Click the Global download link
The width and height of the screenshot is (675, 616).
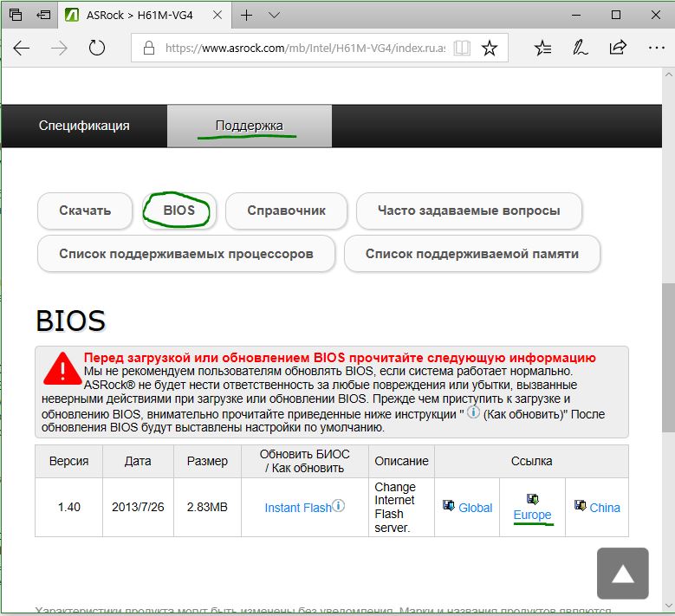[475, 508]
